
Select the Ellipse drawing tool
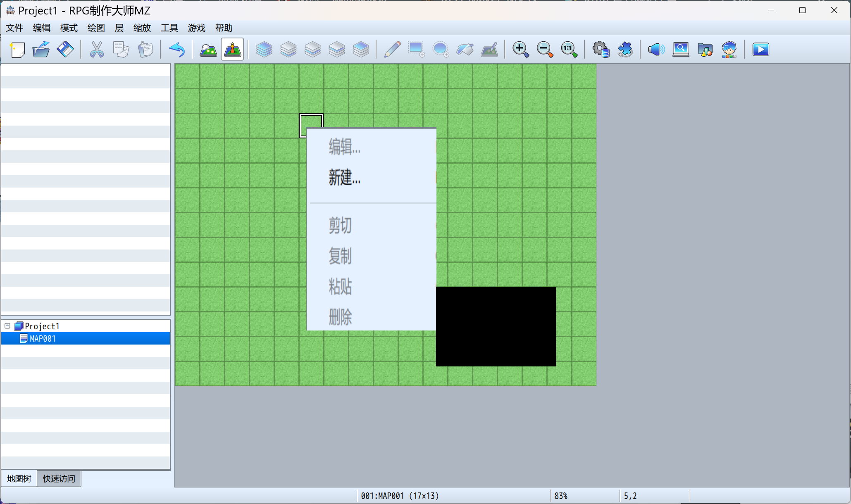tap(441, 50)
